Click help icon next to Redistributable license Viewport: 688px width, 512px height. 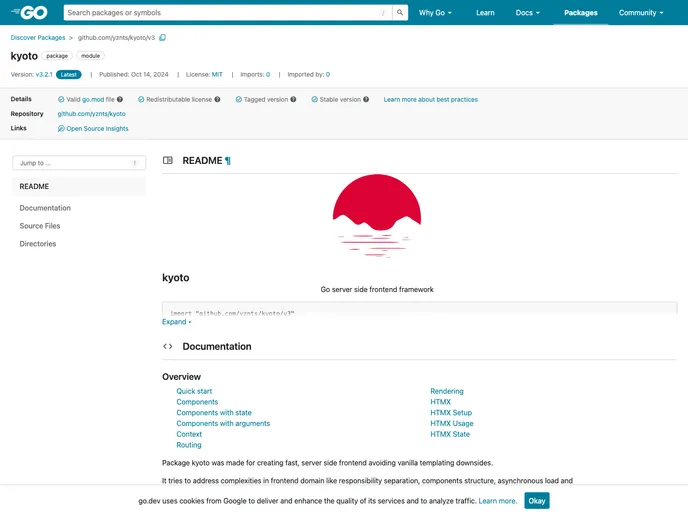[218, 100]
